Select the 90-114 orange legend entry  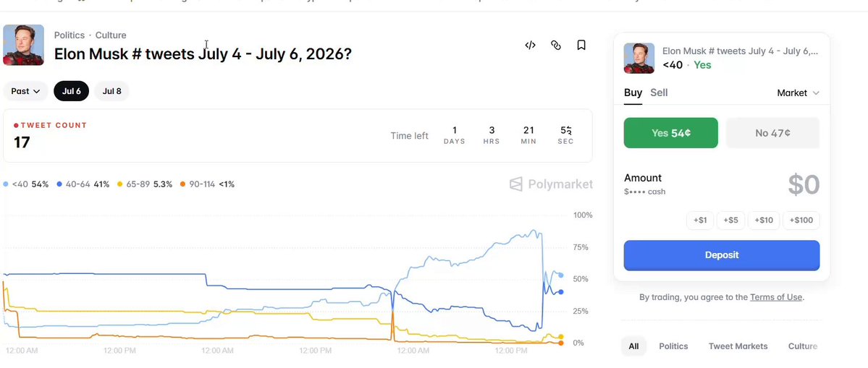tap(207, 184)
